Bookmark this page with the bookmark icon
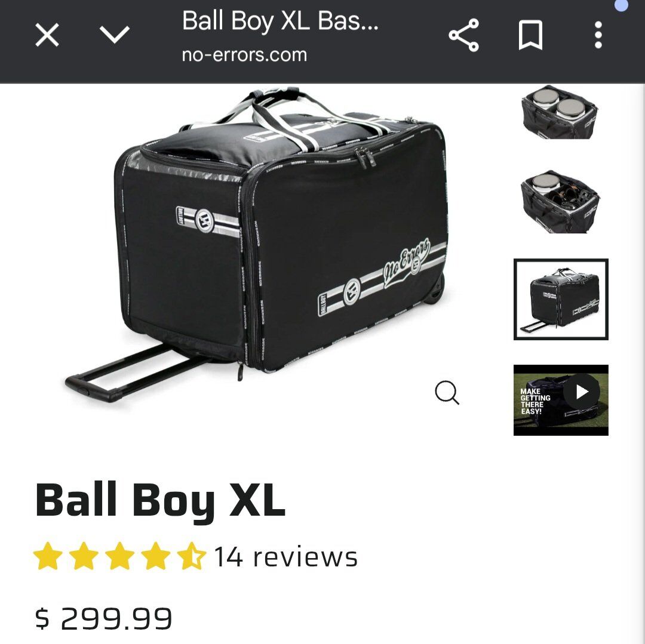This screenshot has width=645, height=644. click(530, 35)
